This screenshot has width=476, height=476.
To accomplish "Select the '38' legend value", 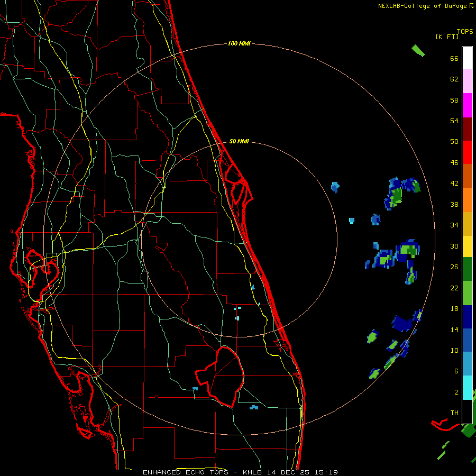I will pyautogui.click(x=454, y=205).
